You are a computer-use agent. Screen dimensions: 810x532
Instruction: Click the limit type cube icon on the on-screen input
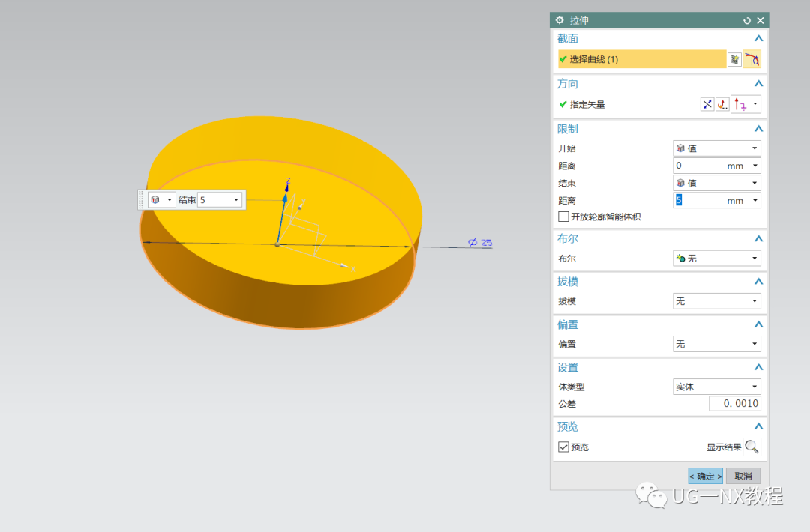click(155, 200)
